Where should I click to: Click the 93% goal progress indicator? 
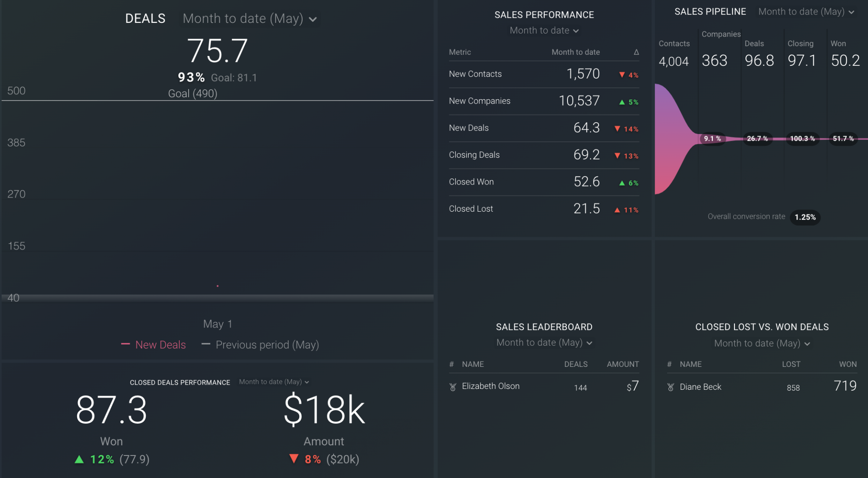[x=191, y=78]
